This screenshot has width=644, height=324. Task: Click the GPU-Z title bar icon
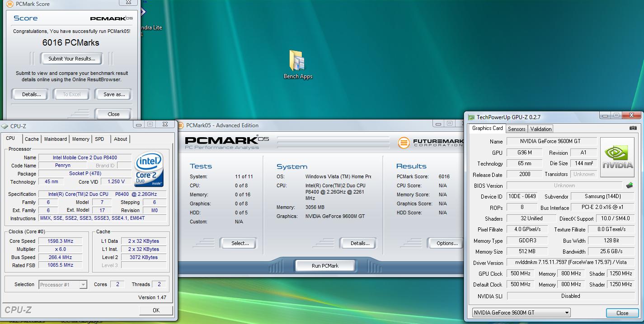471,117
